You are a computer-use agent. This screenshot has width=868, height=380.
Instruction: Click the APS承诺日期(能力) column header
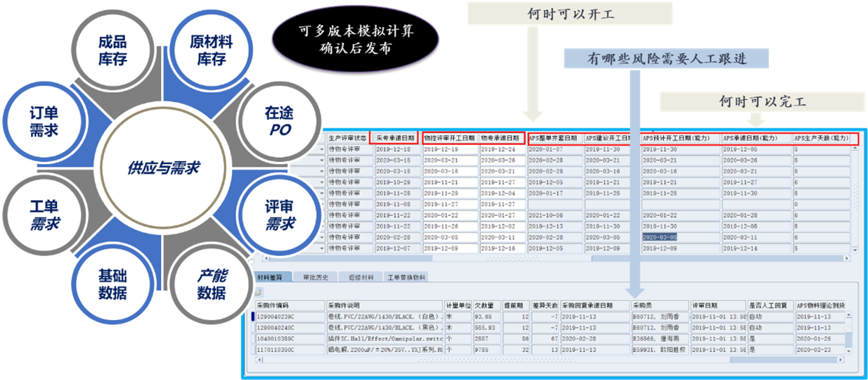pos(756,139)
